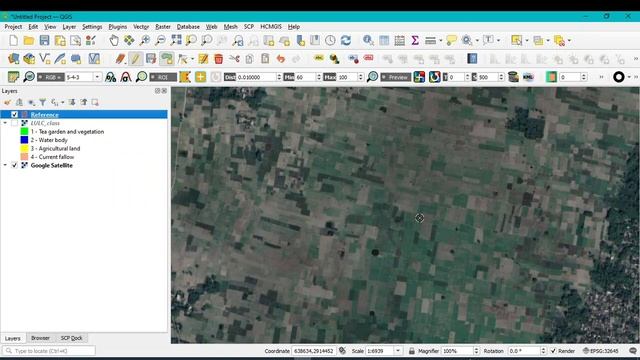The height and width of the screenshot is (360, 640).
Task: Save the project with the floppy disk icon
Action: 44,40
